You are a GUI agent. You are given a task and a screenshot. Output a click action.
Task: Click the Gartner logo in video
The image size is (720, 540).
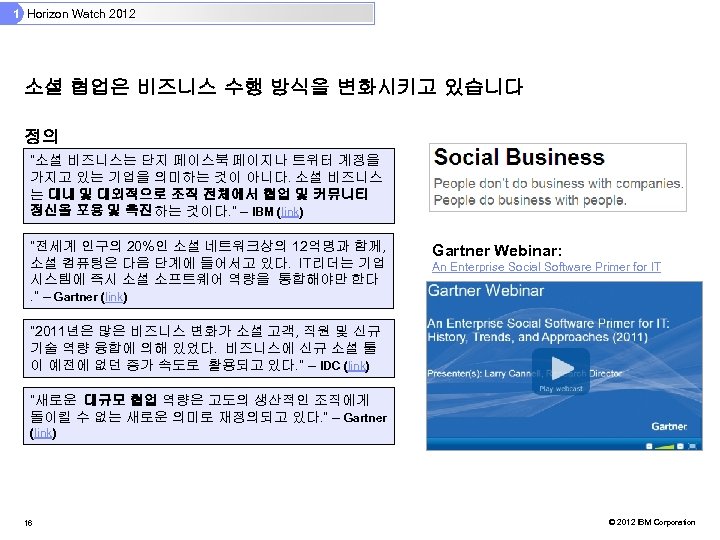[x=669, y=426]
